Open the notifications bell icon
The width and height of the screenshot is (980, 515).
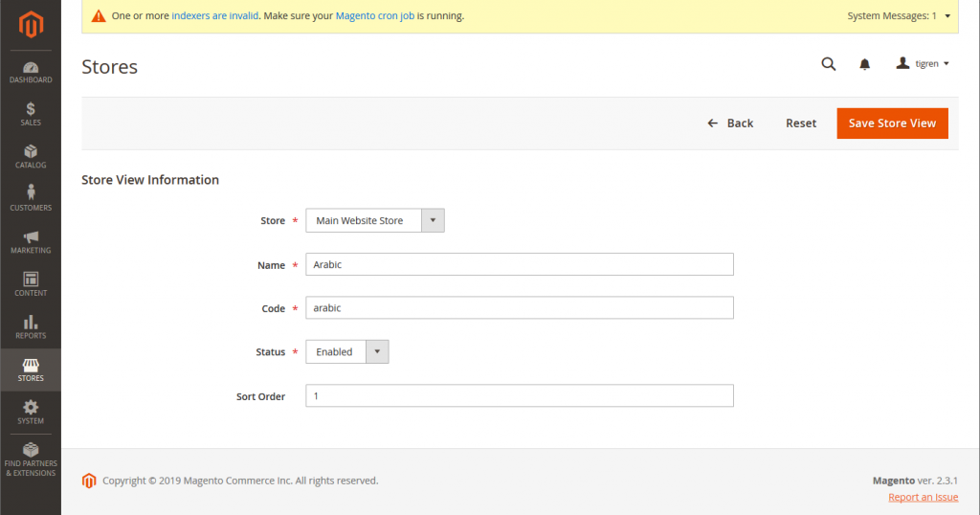(x=864, y=64)
